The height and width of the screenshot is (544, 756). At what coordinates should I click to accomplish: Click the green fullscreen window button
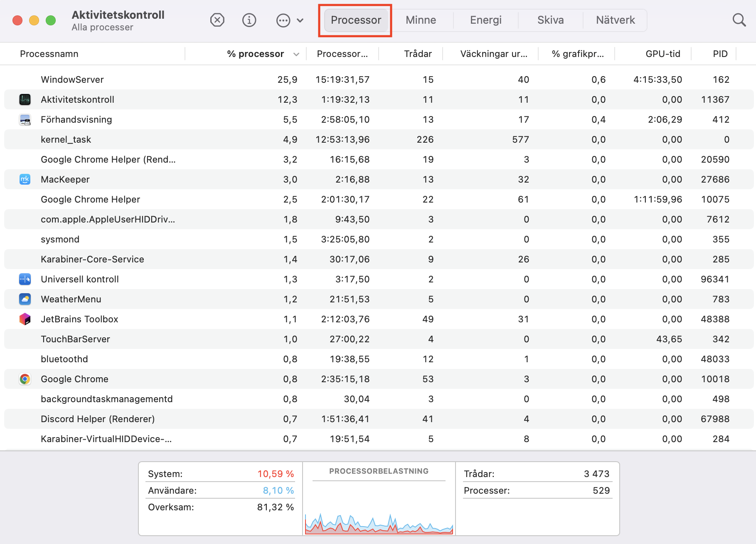click(51, 20)
